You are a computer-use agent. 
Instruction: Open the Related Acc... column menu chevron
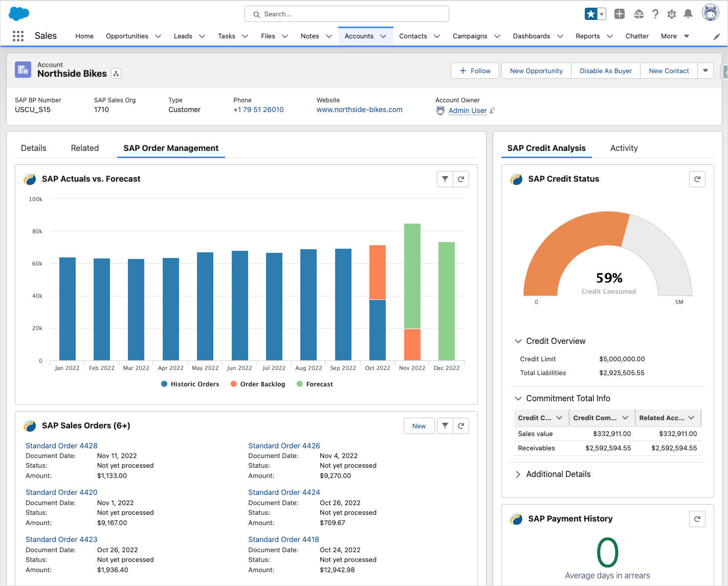692,418
